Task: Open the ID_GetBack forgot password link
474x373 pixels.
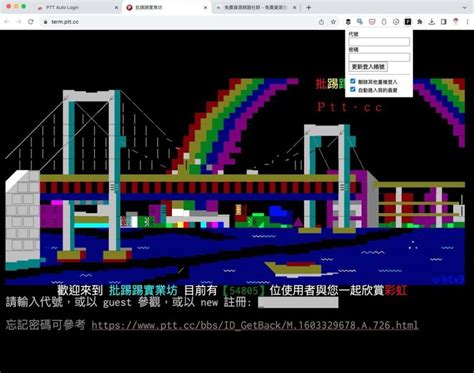Action: [x=255, y=325]
